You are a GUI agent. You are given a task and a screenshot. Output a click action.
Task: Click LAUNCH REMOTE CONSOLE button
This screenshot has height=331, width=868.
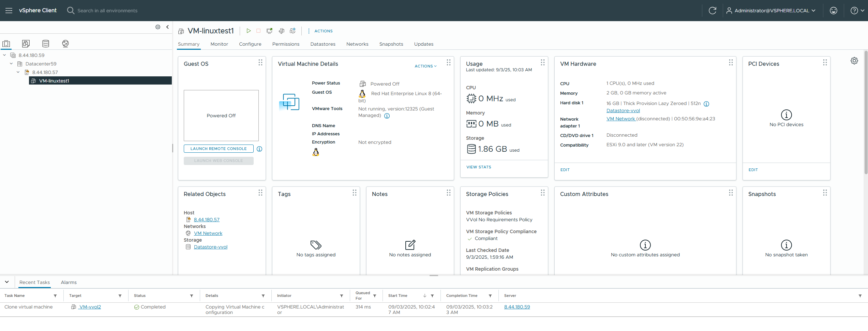219,149
